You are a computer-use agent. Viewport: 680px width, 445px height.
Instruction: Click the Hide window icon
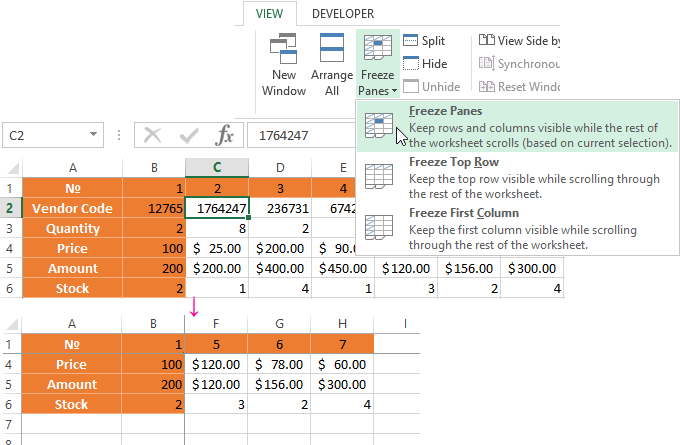[x=411, y=64]
